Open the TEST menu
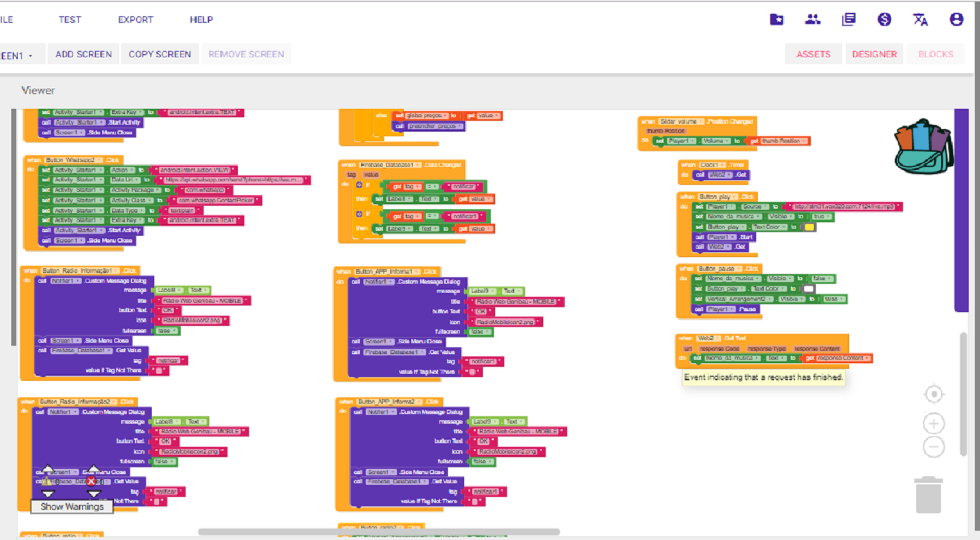 (x=69, y=20)
